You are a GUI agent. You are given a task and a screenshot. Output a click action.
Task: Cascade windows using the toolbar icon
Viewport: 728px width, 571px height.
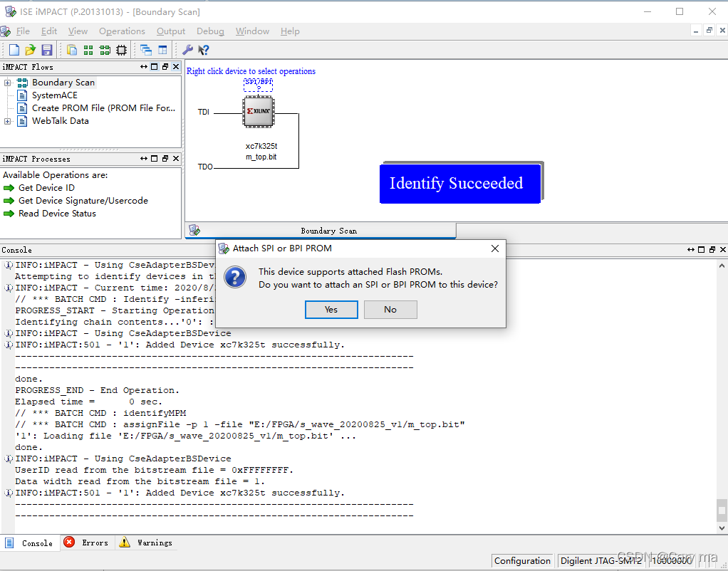point(146,50)
